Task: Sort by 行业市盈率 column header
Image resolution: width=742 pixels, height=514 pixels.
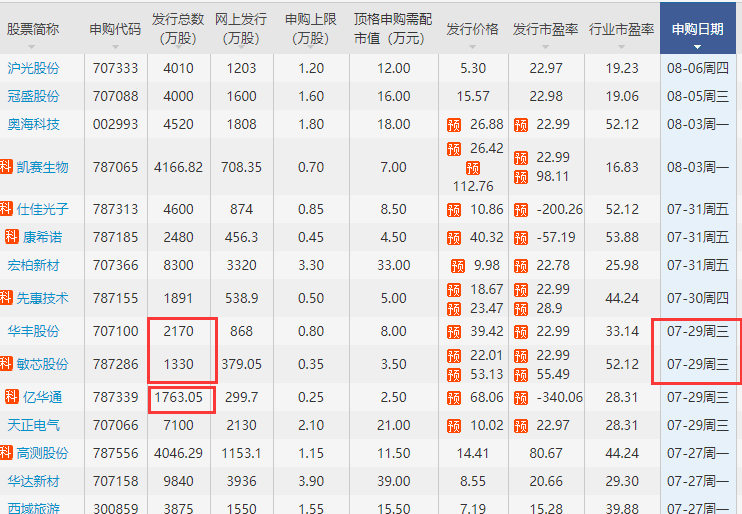Action: [x=621, y=29]
